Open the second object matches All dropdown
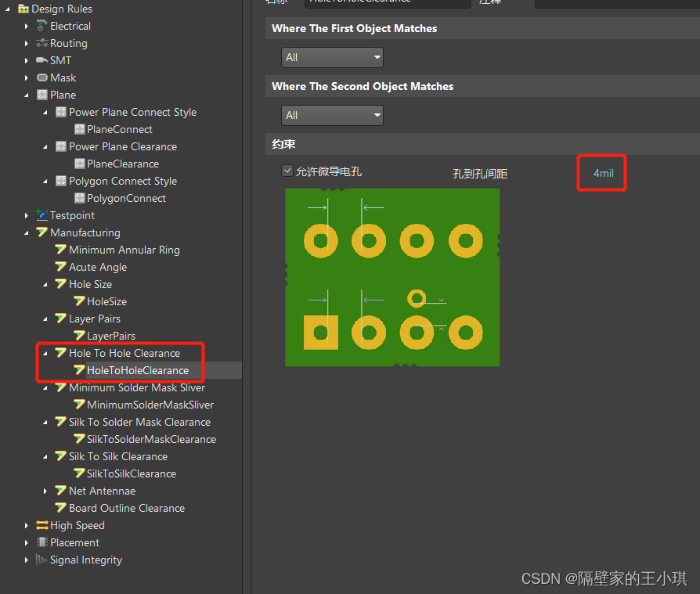 tap(332, 116)
